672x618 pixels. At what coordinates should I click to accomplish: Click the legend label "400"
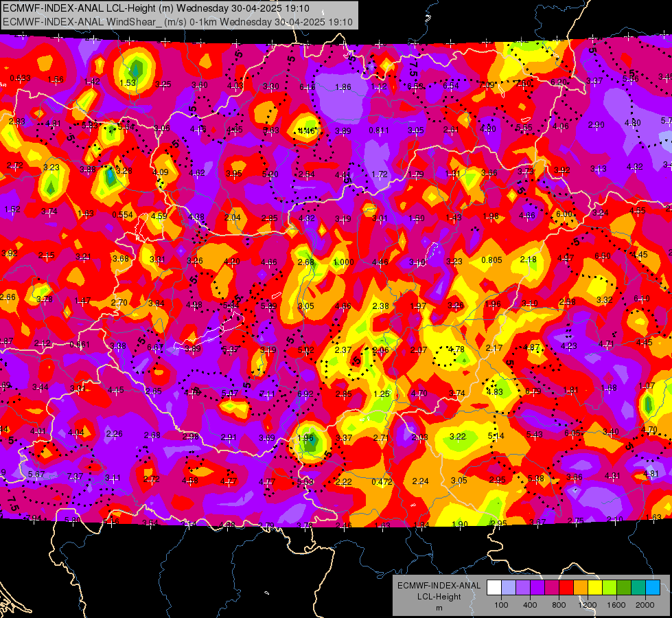pos(530,605)
